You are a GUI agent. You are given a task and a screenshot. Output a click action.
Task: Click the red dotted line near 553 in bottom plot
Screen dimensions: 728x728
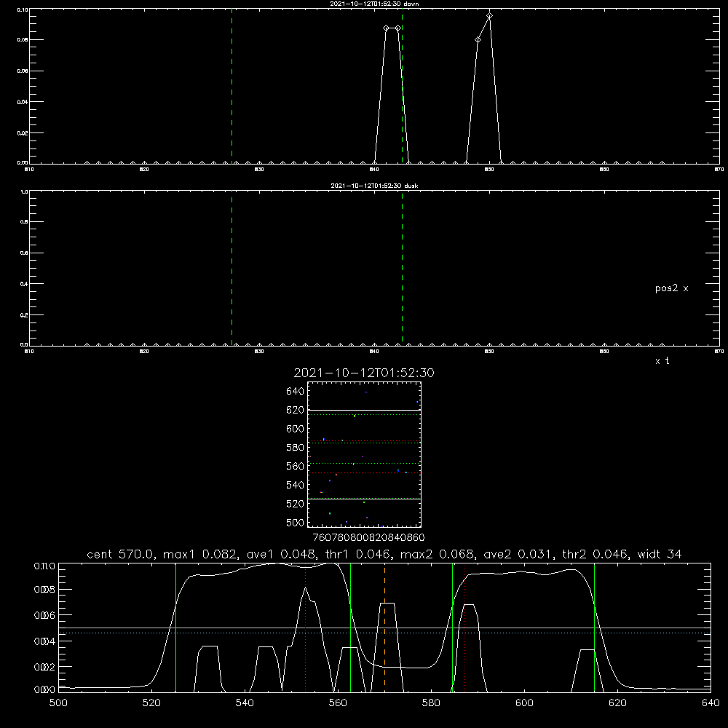coord(306,627)
